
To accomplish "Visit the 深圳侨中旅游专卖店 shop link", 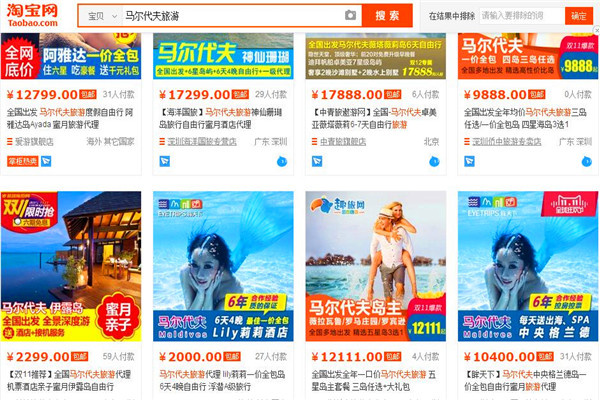I will pyautogui.click(x=507, y=142).
